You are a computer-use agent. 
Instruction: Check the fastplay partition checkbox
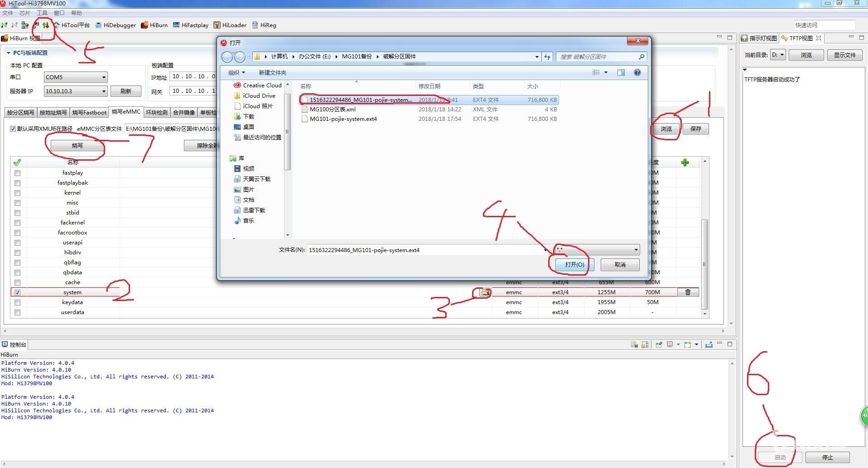17,173
